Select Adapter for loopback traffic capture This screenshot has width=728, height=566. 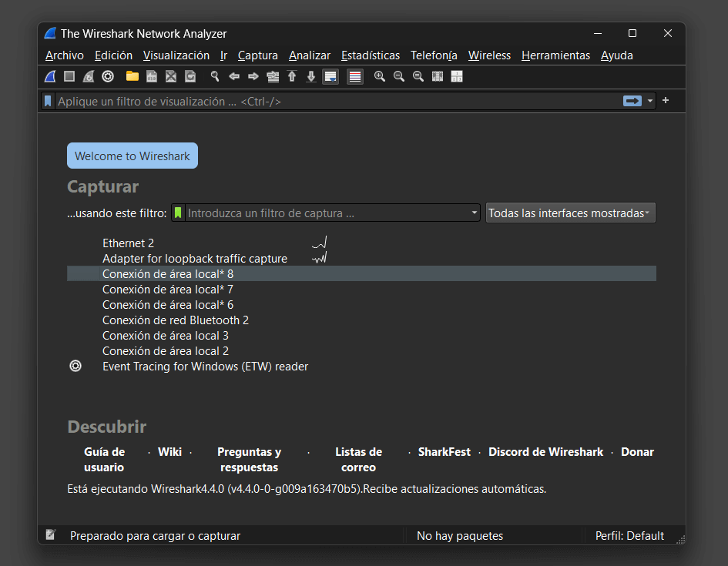361,259
